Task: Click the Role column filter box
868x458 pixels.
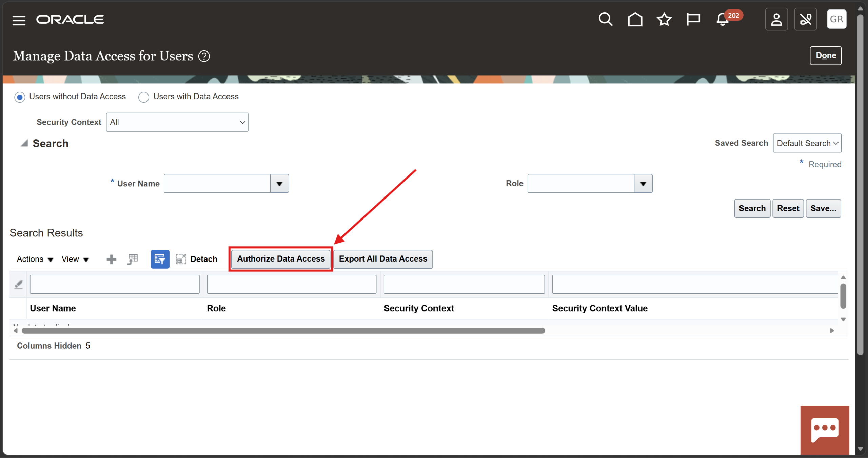Action: click(x=292, y=284)
